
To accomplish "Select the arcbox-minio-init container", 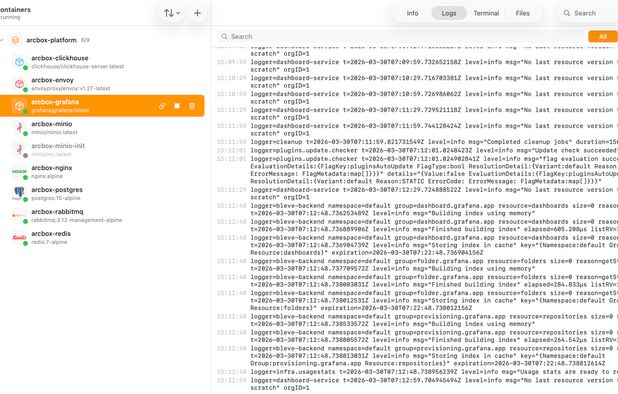I will 102,149.
